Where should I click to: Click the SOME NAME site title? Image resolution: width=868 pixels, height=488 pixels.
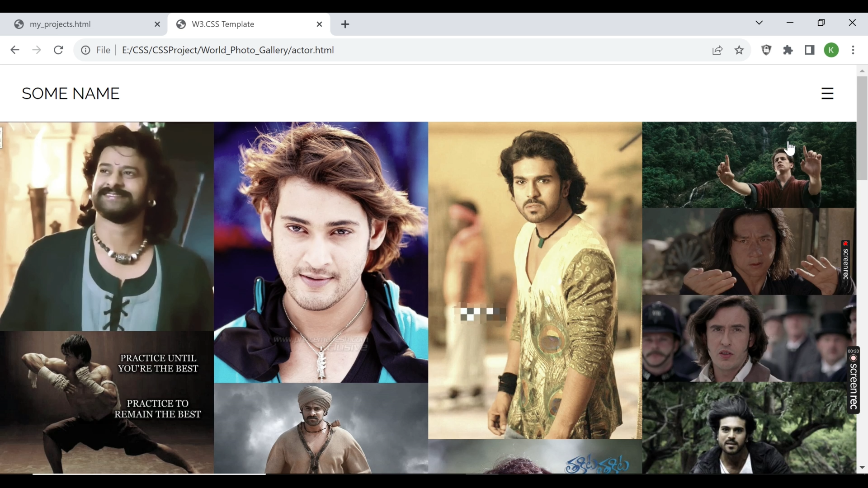coord(71,94)
